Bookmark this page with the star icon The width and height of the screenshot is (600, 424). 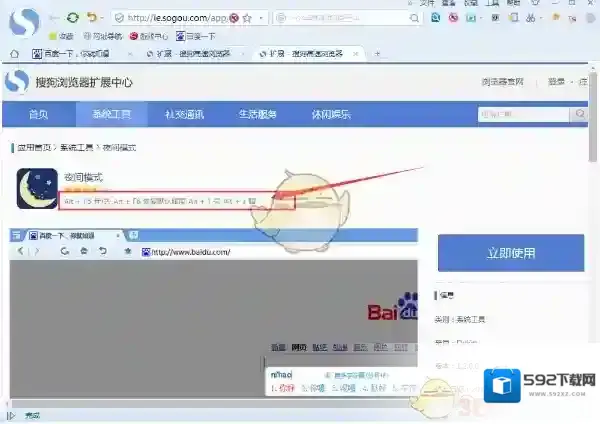246,18
